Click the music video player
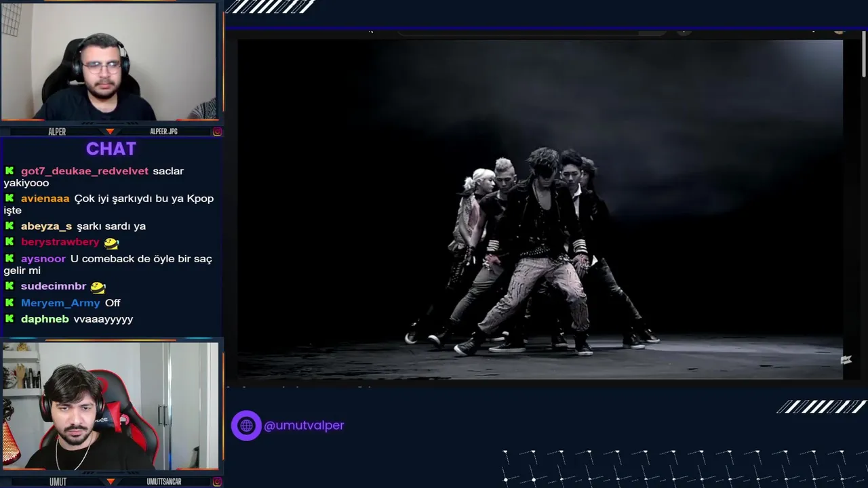The width and height of the screenshot is (868, 488). point(540,209)
